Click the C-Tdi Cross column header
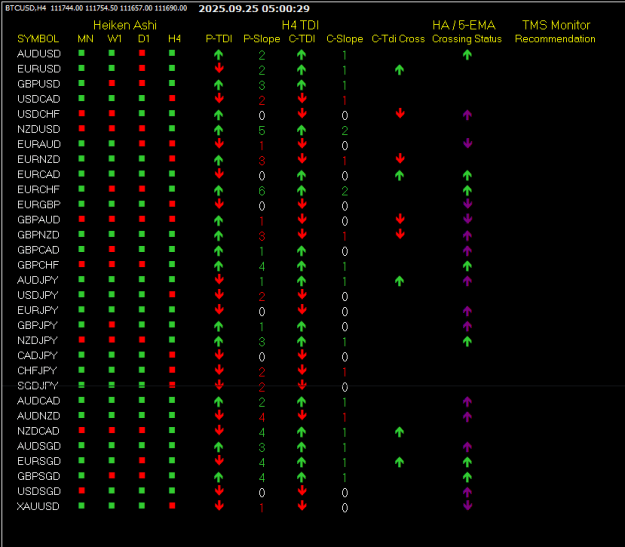 point(398,39)
